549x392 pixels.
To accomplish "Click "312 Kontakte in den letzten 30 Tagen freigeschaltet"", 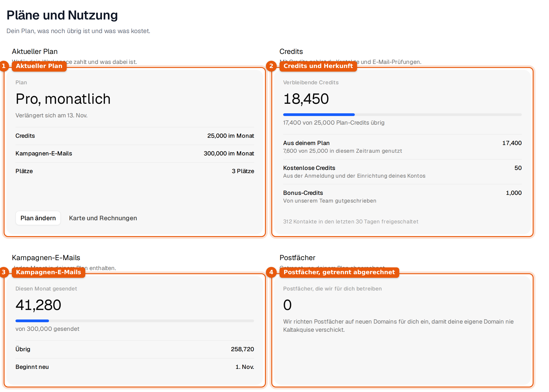I will tap(351, 222).
